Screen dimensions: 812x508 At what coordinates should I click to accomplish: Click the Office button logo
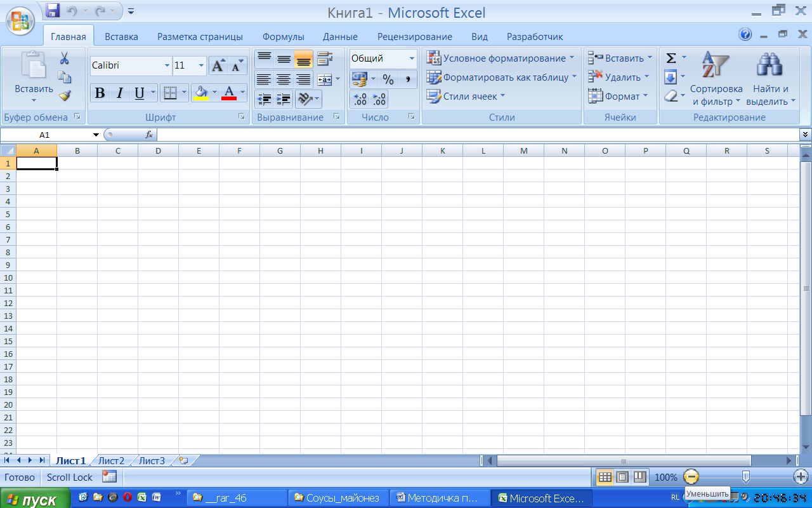click(20, 20)
